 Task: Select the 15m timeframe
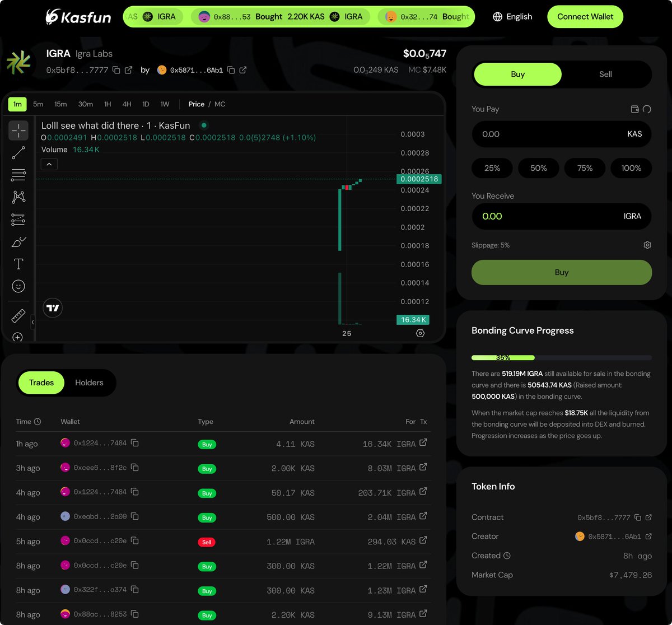tap(60, 104)
